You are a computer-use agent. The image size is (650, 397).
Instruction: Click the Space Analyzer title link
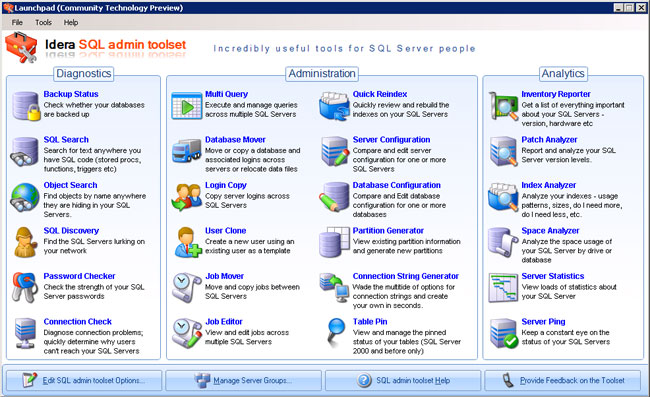pos(550,230)
